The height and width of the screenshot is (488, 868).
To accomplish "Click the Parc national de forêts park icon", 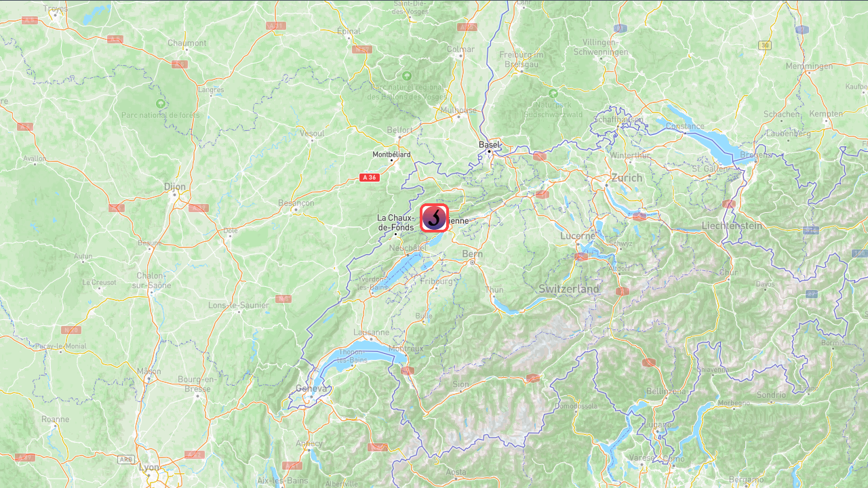I will (x=161, y=104).
